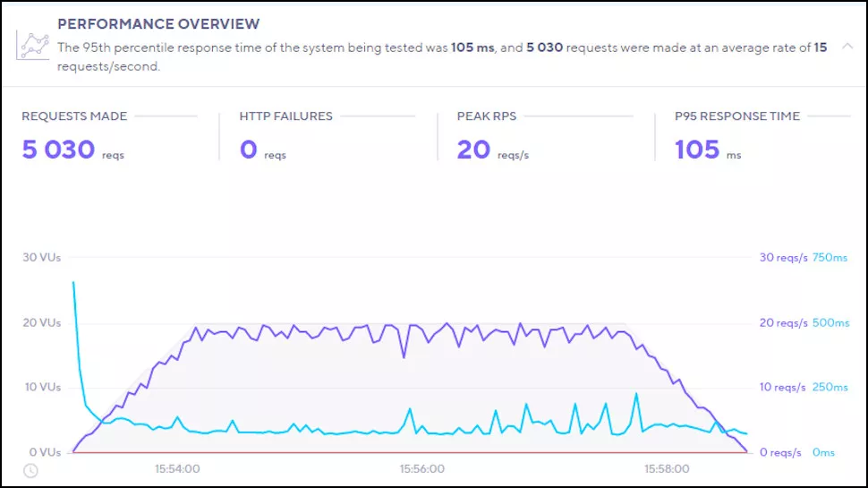Click the performance overview chart icon
The height and width of the screenshot is (488, 868).
coord(32,45)
